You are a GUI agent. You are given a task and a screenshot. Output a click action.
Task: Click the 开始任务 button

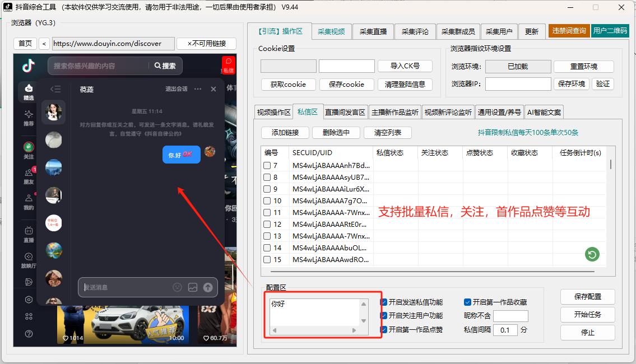[x=587, y=315]
